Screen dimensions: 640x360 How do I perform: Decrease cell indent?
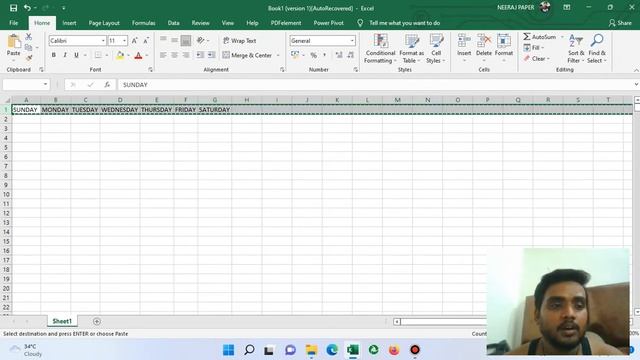(200, 55)
